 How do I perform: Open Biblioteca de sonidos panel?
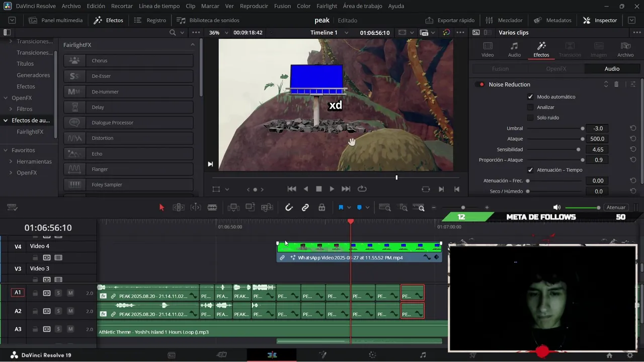[208, 20]
